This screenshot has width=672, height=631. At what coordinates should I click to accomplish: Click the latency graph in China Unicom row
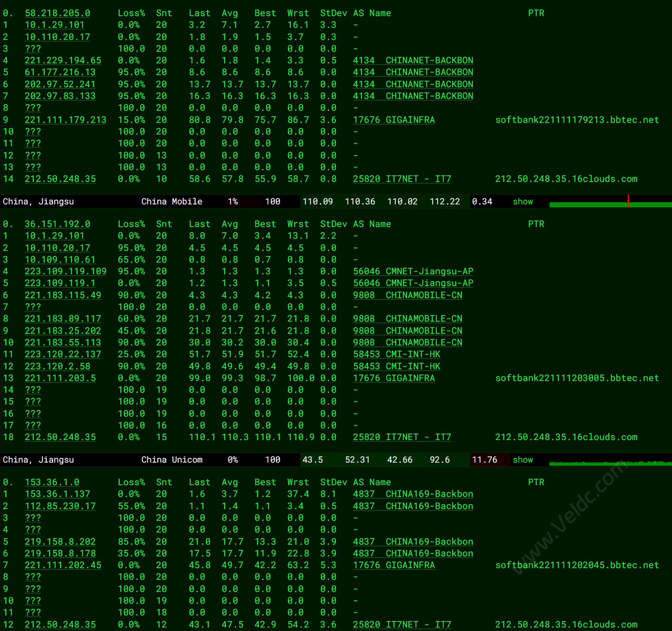click(610, 460)
